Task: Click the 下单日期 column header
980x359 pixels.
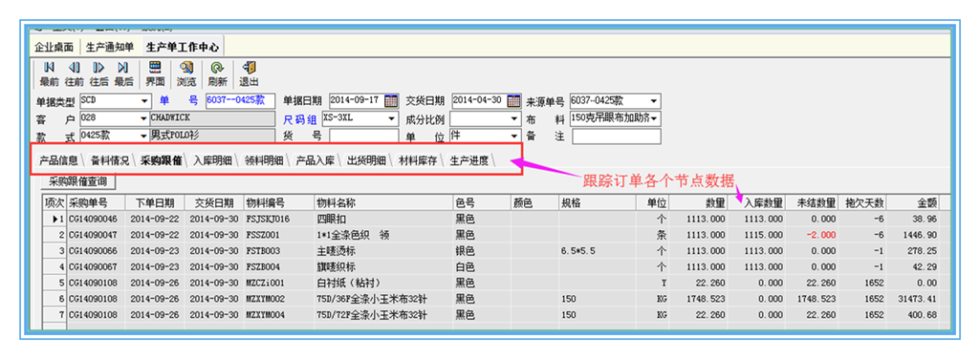Action: pos(154,202)
